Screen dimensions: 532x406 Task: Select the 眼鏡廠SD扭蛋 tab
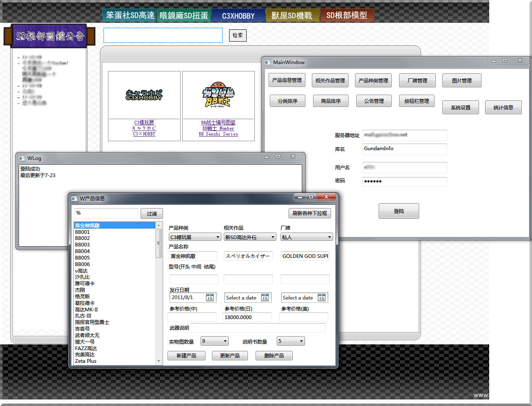pyautogui.click(x=184, y=16)
